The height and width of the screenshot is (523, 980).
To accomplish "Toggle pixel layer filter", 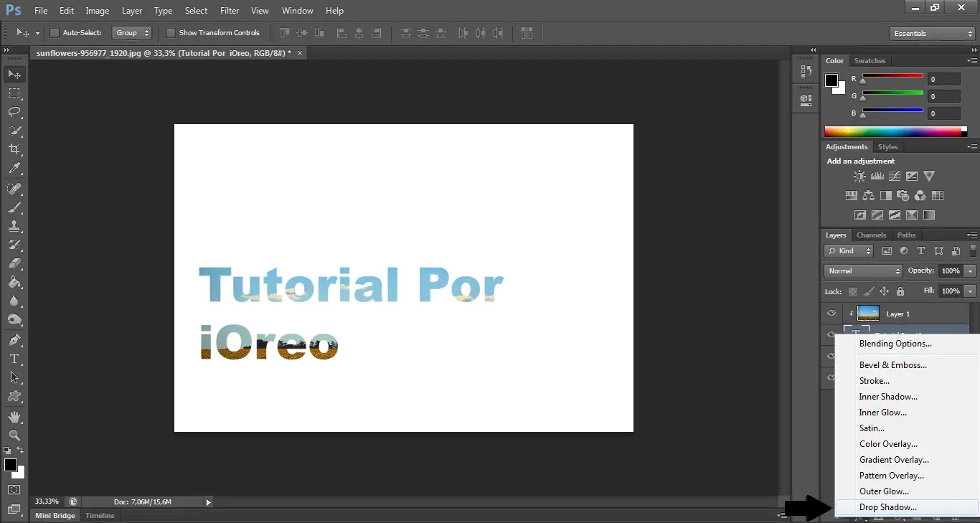I will click(x=887, y=251).
